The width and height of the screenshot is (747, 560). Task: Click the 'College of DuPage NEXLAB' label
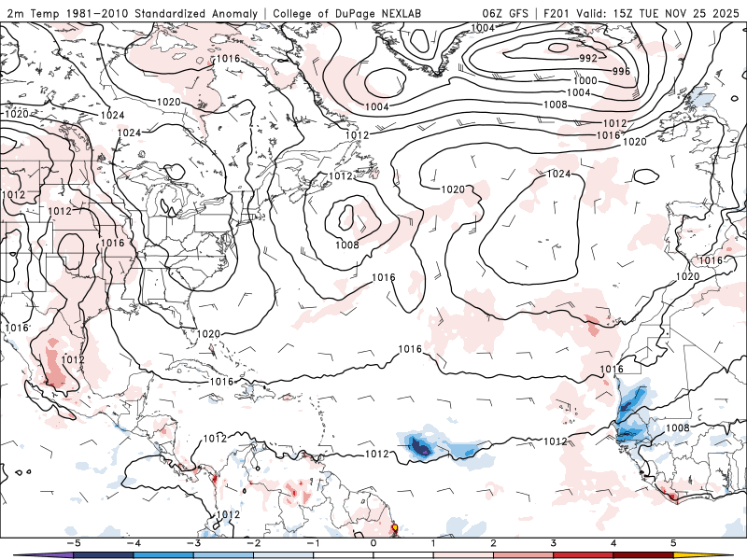tap(346, 14)
